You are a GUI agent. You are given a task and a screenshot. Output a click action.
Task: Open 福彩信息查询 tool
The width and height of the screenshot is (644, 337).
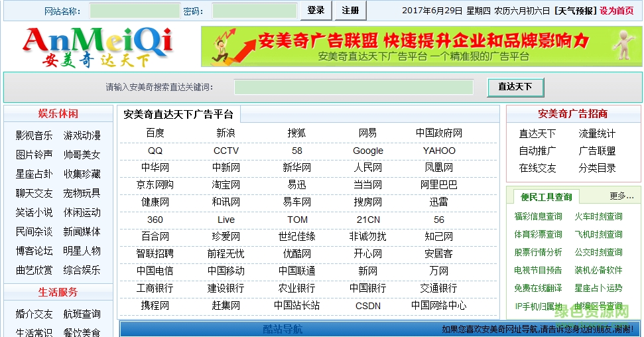click(538, 216)
